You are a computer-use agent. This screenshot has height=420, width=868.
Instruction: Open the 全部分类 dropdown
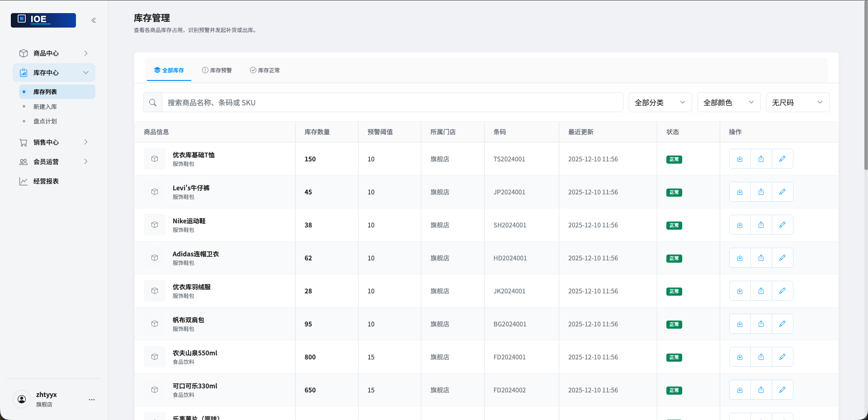tap(660, 102)
